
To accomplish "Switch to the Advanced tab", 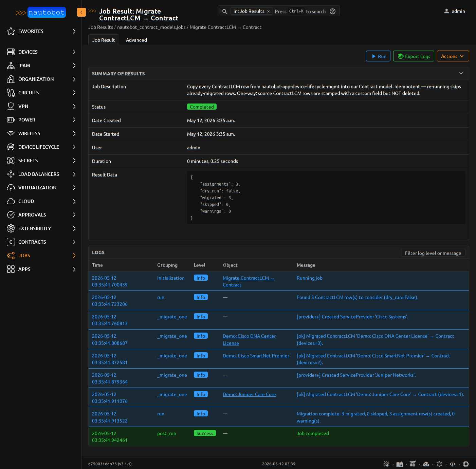I will coord(136,40).
